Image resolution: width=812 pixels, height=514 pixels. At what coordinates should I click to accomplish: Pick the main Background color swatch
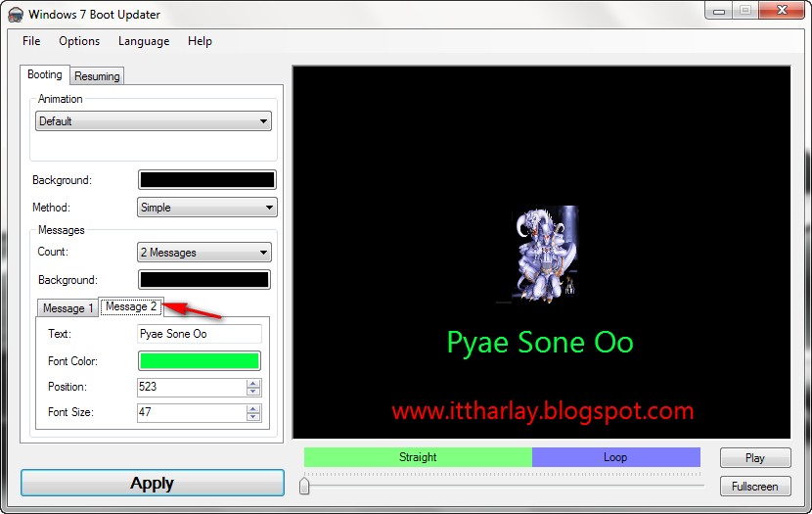(207, 180)
